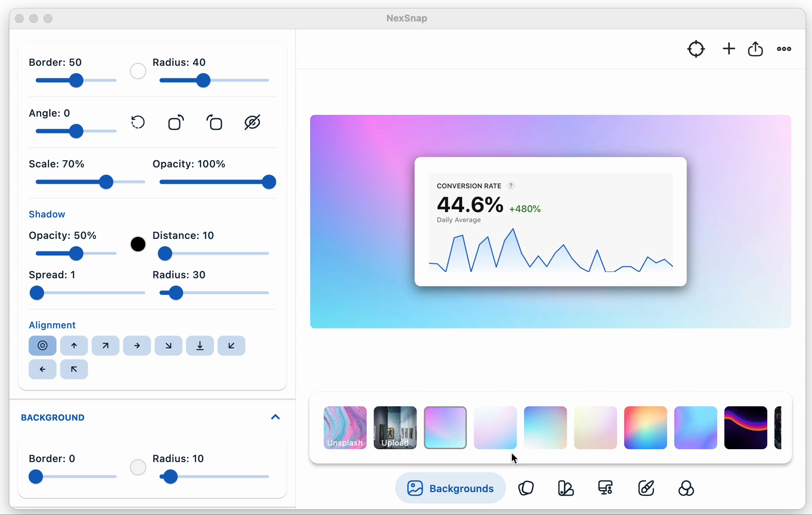Pick the rainbow red-orange gradient background
Screen dimensions: 812x515
pyautogui.click(x=645, y=428)
